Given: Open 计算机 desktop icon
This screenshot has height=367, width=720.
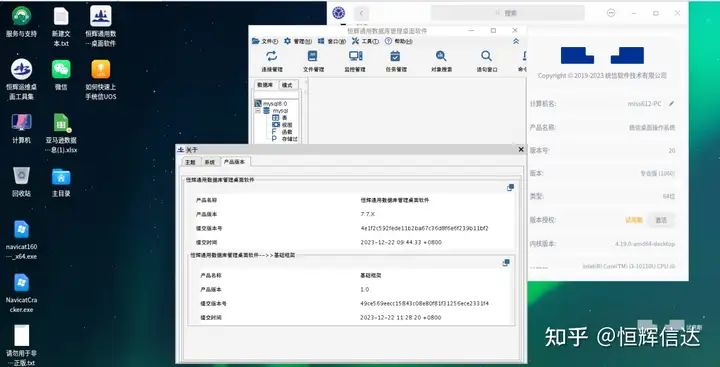Looking at the screenshot, I should 21,129.
